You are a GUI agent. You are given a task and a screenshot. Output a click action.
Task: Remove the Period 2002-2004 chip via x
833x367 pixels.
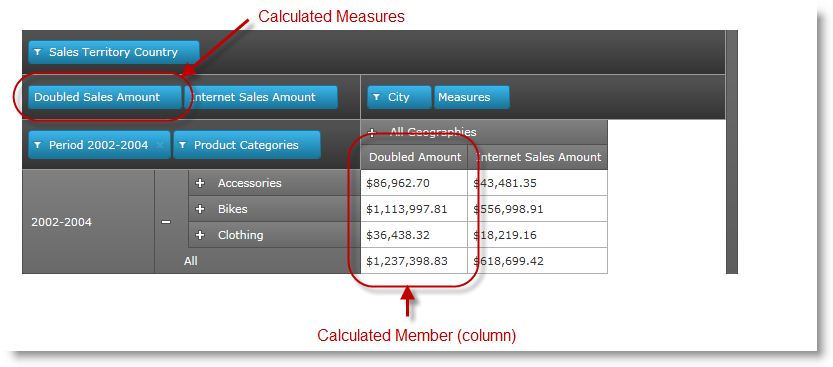(160, 146)
